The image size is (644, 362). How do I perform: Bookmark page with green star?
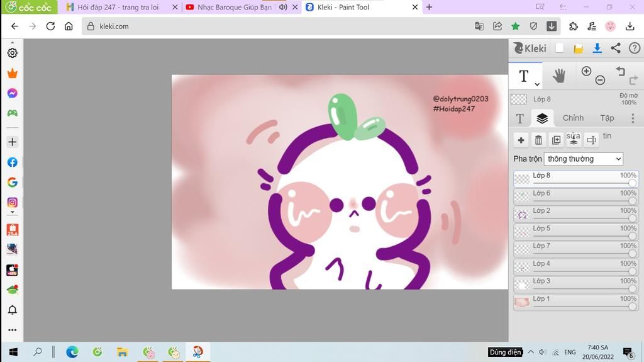click(x=515, y=26)
